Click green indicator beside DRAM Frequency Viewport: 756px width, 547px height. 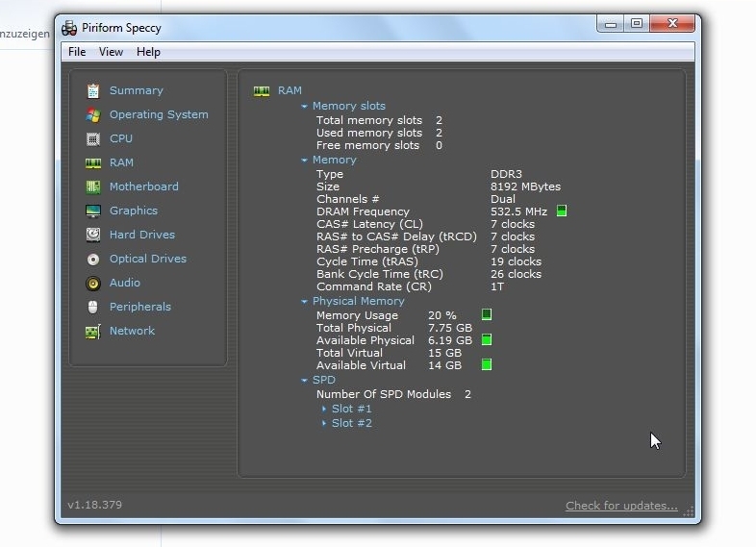pos(562,211)
